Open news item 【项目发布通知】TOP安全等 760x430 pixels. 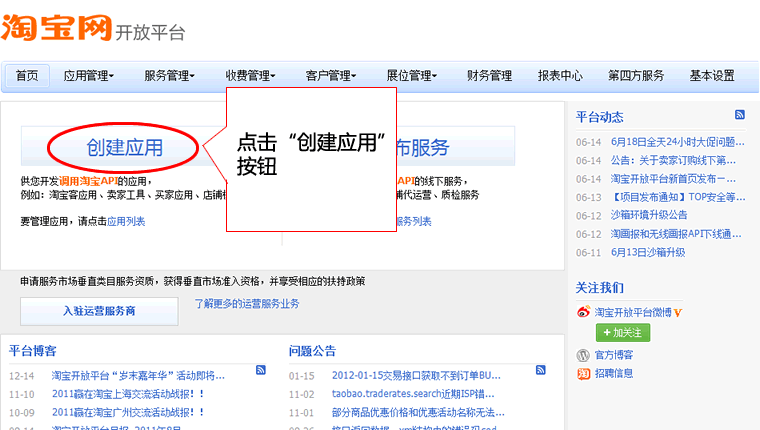(x=678, y=197)
